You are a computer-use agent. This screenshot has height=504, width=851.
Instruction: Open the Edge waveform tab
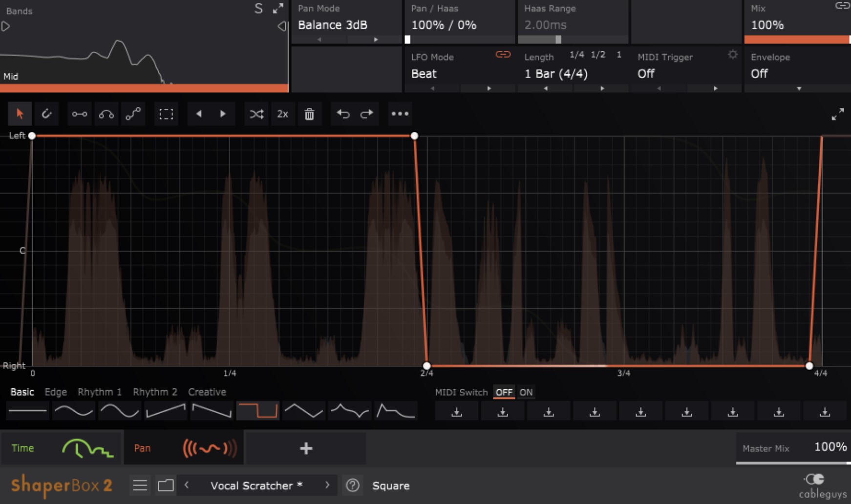pos(56,392)
